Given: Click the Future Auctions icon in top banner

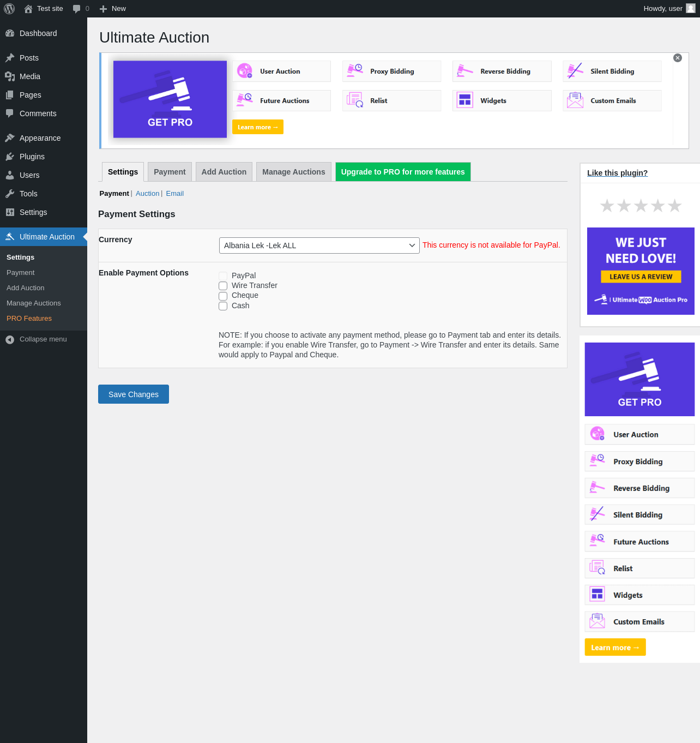Looking at the screenshot, I should pyautogui.click(x=245, y=100).
